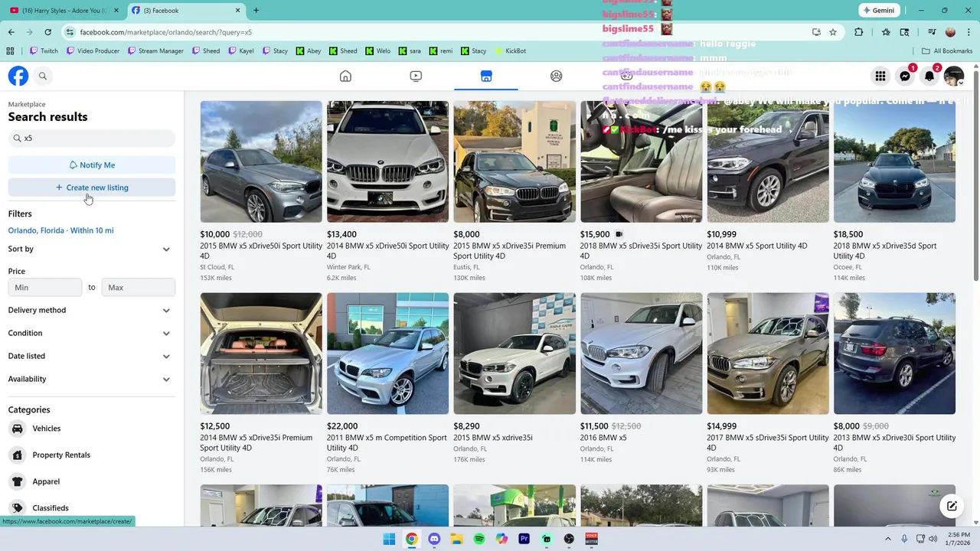Click the $12,500 2014 BMW x5 xDrive35i title

256,442
